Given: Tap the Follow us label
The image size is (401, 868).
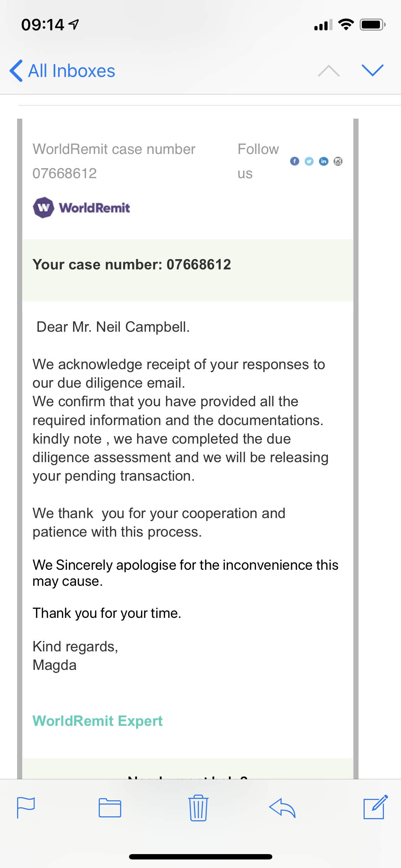Looking at the screenshot, I should [x=258, y=161].
